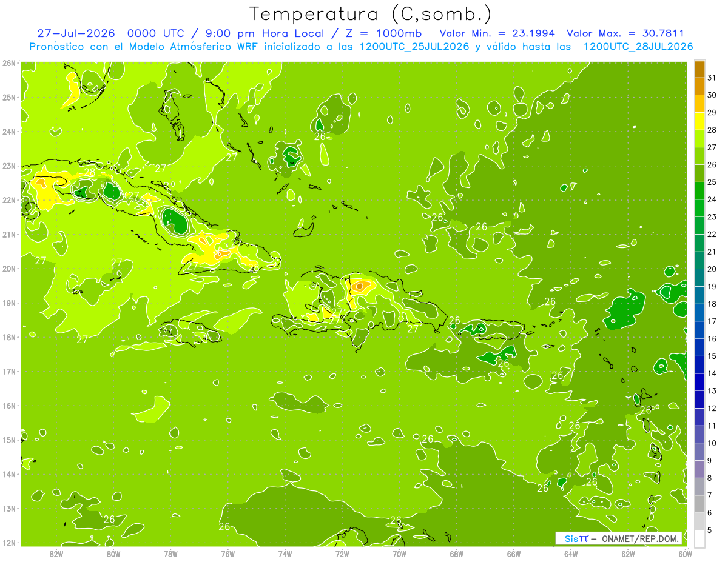
Task: Click the '30' colorbar scale label
Action: [x=712, y=95]
